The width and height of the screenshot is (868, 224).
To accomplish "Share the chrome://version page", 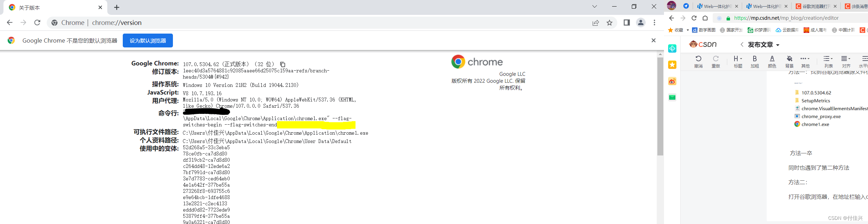I will click(x=595, y=23).
